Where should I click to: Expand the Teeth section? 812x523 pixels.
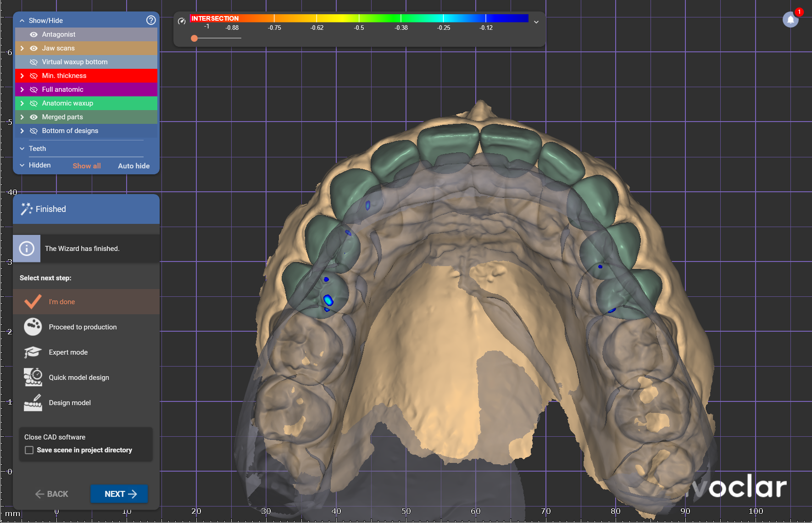22,149
